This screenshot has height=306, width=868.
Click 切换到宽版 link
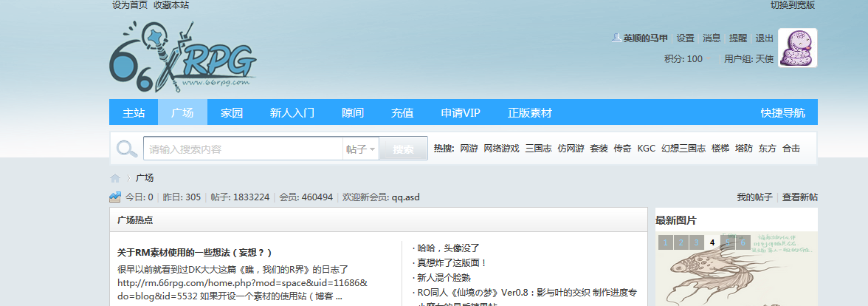[793, 5]
